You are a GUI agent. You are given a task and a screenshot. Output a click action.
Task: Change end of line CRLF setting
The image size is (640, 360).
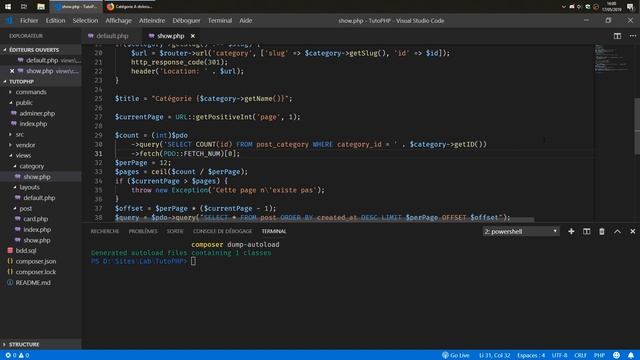(580, 356)
